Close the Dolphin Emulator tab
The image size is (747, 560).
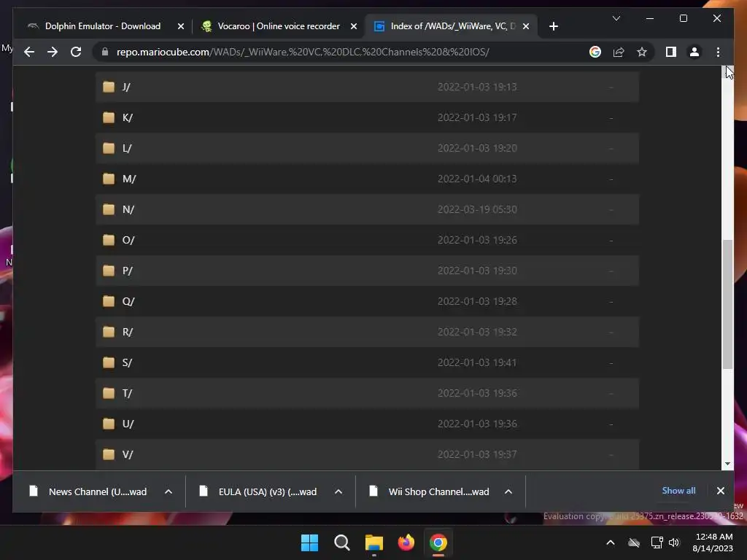coord(181,26)
